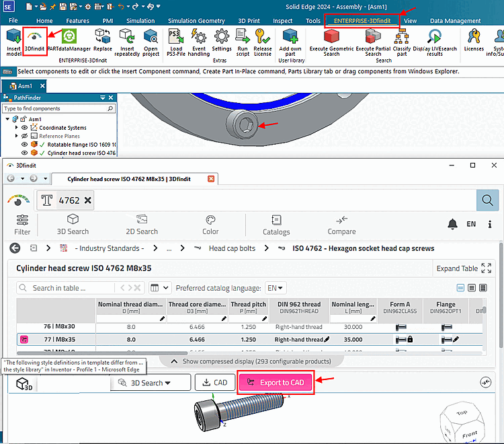
Task: Open the 3Dfindit Filter panel
Action: click(22, 225)
